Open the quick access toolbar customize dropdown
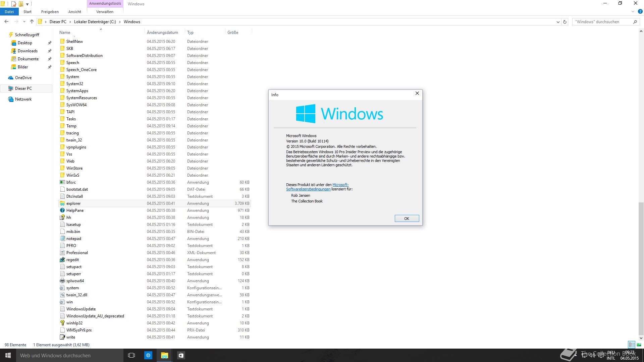Image resolution: width=644 pixels, height=362 pixels. click(27, 4)
